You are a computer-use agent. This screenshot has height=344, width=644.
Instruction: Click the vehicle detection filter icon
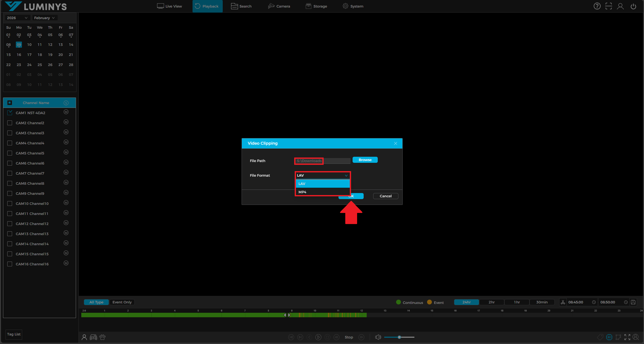93,337
